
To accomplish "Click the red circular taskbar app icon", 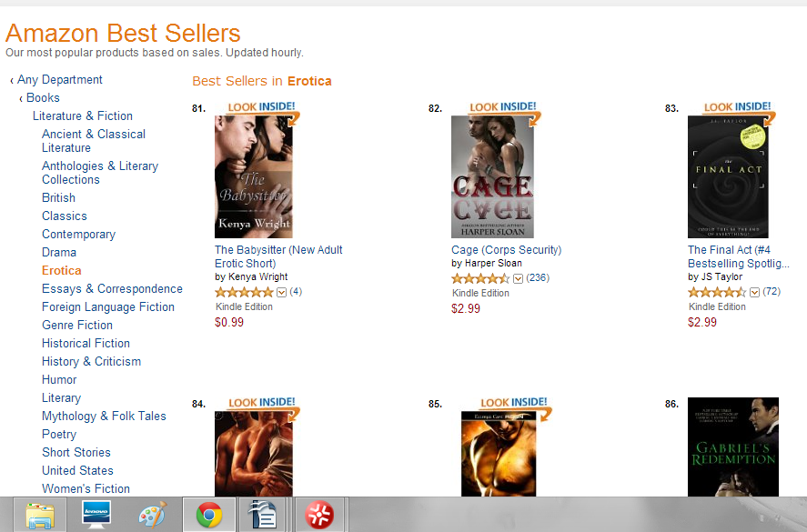I will click(x=319, y=515).
